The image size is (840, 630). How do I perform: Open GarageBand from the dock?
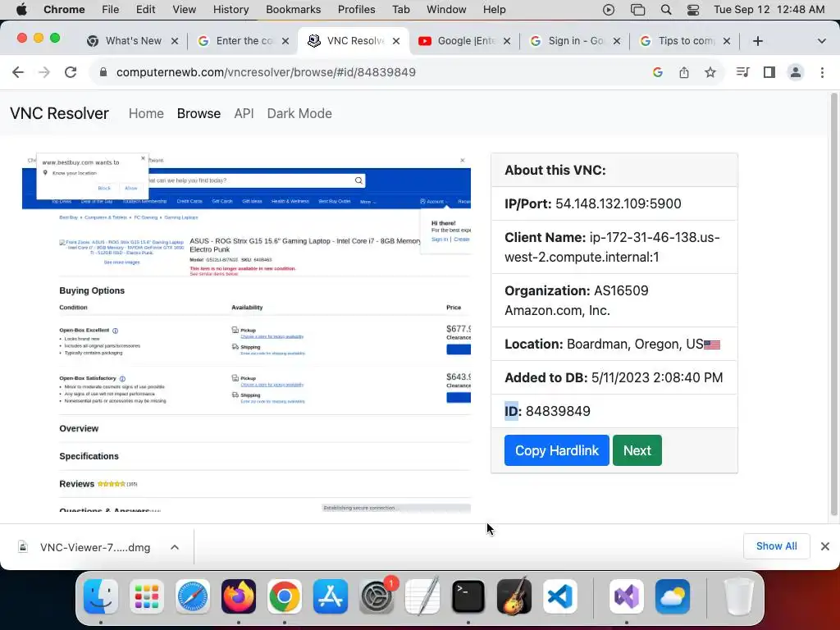coord(514,596)
